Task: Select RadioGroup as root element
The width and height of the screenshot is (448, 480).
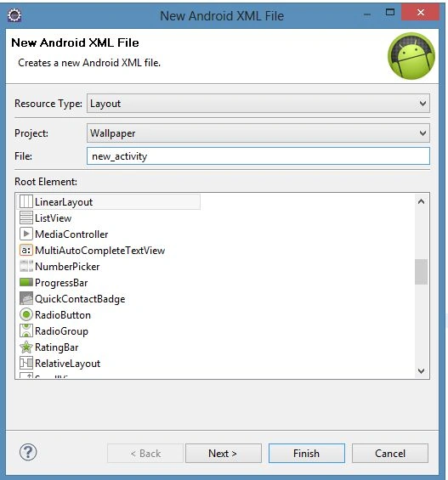Action: 61,331
